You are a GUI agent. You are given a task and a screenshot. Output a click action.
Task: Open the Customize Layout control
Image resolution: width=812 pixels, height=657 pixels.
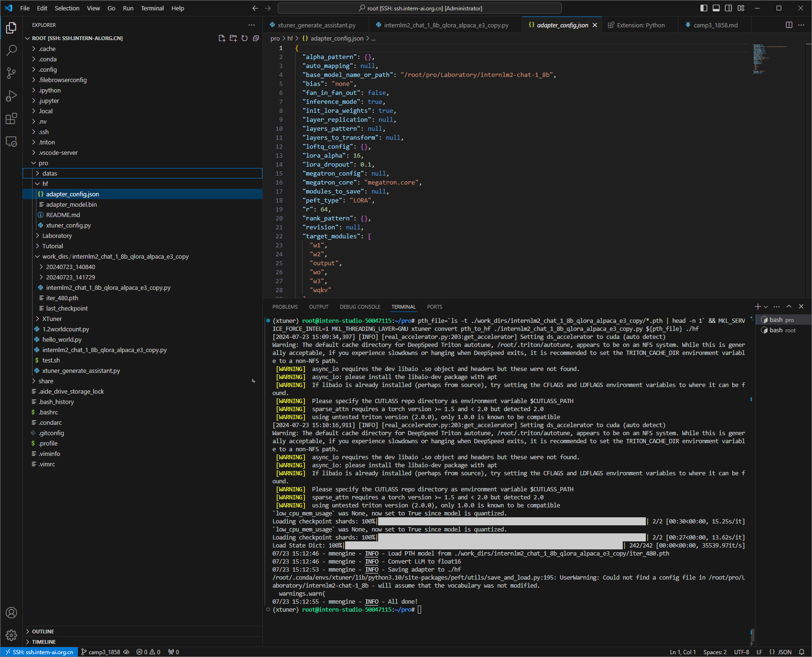pyautogui.click(x=741, y=8)
